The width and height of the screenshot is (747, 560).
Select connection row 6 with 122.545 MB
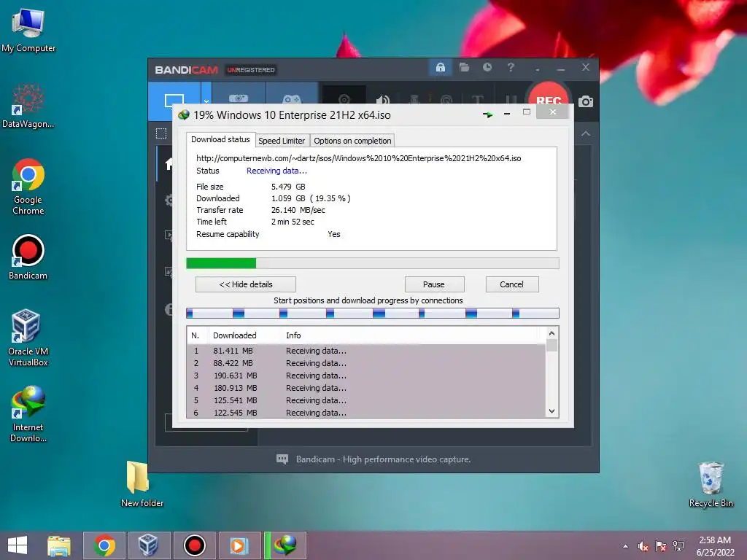click(366, 413)
